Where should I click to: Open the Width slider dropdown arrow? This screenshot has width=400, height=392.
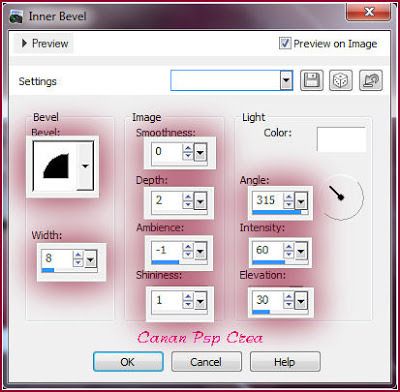(x=91, y=259)
